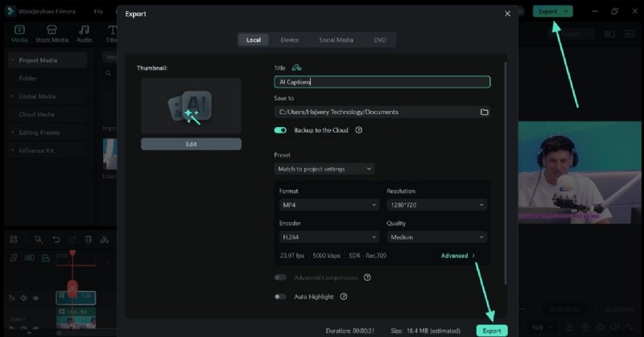Open help for Advanced Compression

[367, 277]
